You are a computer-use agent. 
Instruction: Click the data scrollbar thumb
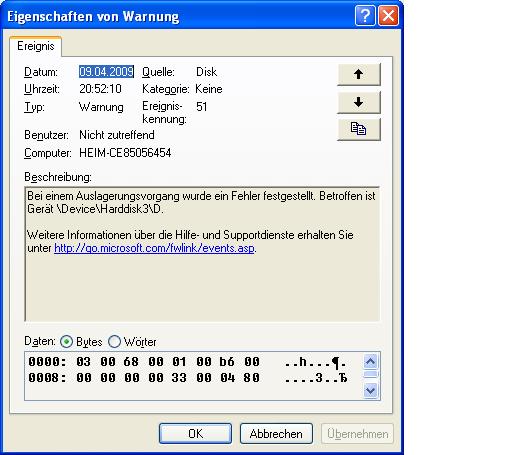pyautogui.click(x=371, y=375)
